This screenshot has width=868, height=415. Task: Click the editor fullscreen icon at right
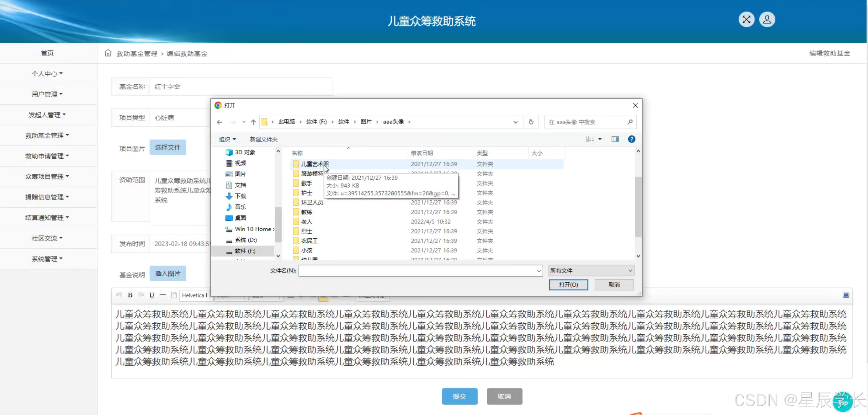point(846,295)
